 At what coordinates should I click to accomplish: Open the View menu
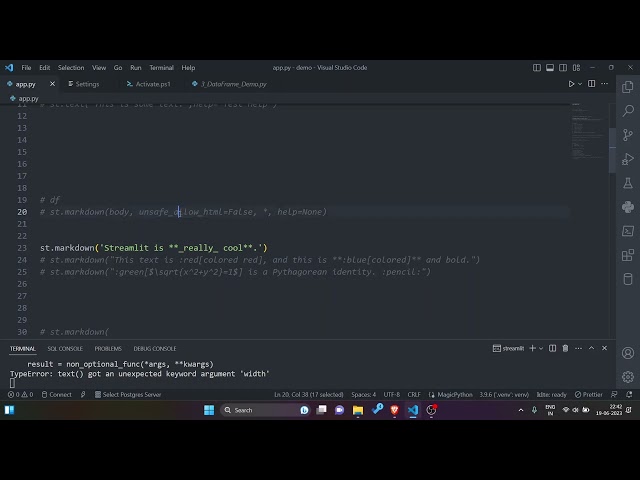(99, 68)
